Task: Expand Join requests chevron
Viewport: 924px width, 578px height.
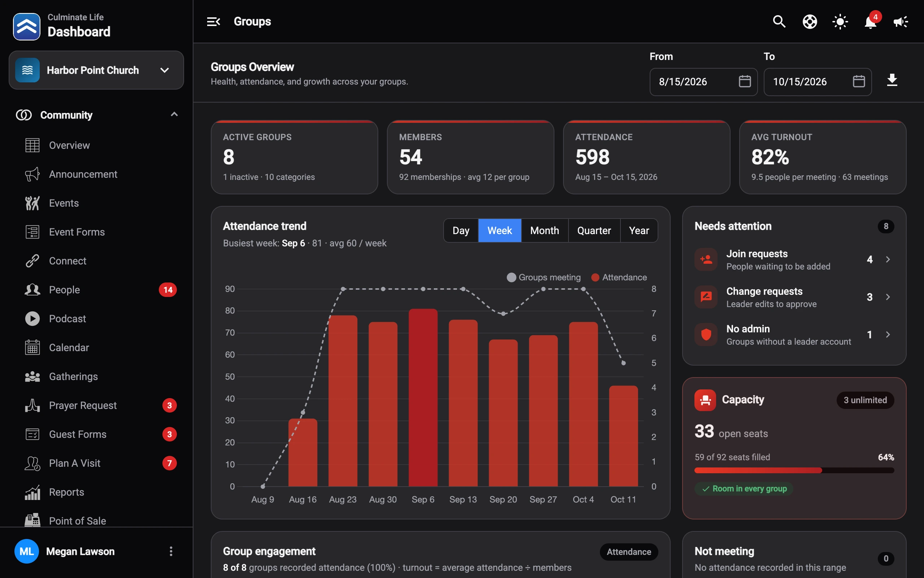Action: point(888,260)
